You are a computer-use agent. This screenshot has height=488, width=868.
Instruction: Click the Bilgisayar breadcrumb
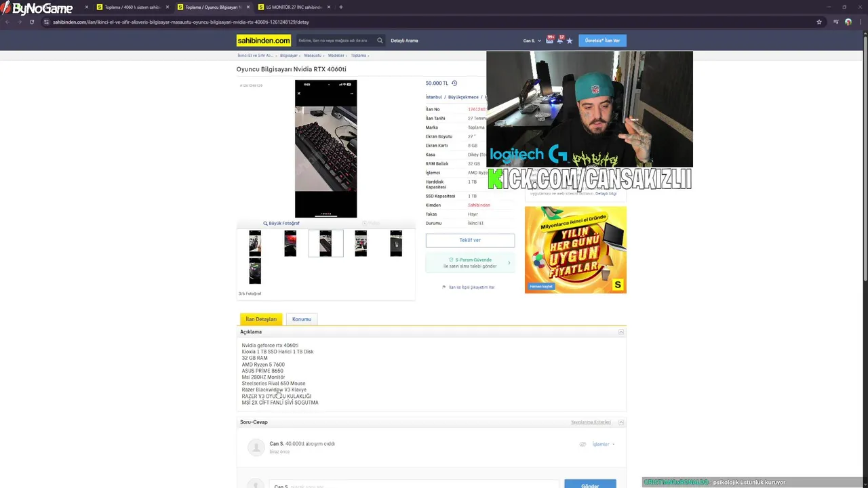[289, 56]
